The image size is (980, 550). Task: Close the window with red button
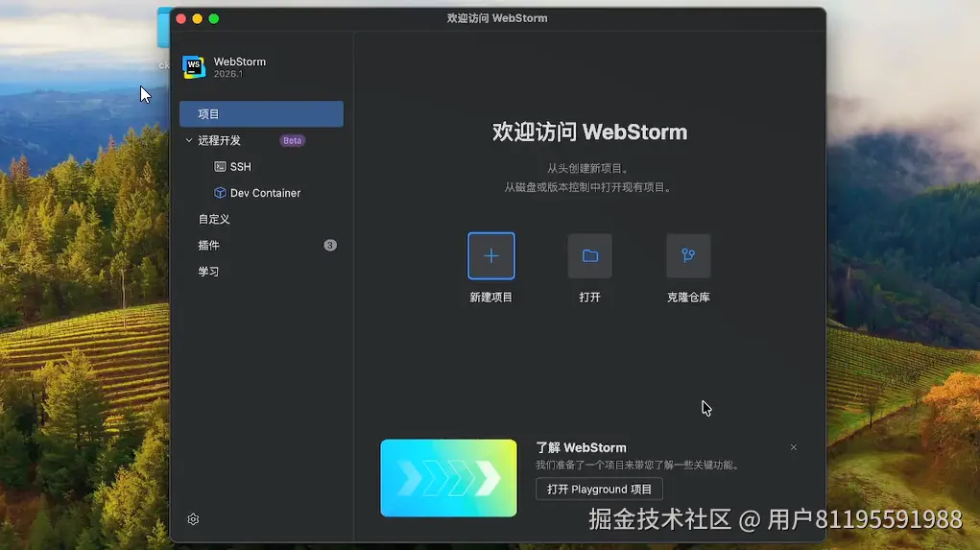tap(181, 19)
